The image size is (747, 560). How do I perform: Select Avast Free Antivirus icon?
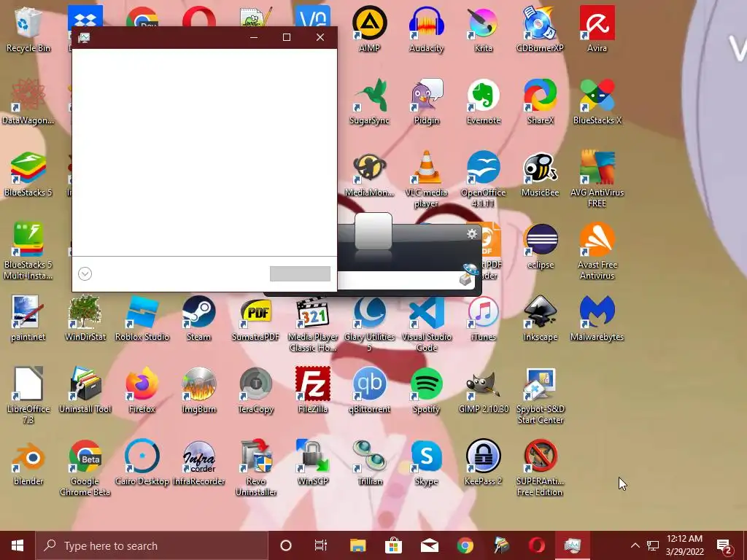pos(597,252)
